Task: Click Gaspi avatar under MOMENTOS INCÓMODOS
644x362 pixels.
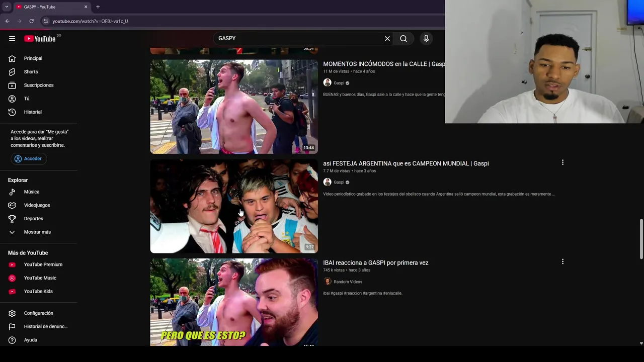Action: (x=327, y=83)
